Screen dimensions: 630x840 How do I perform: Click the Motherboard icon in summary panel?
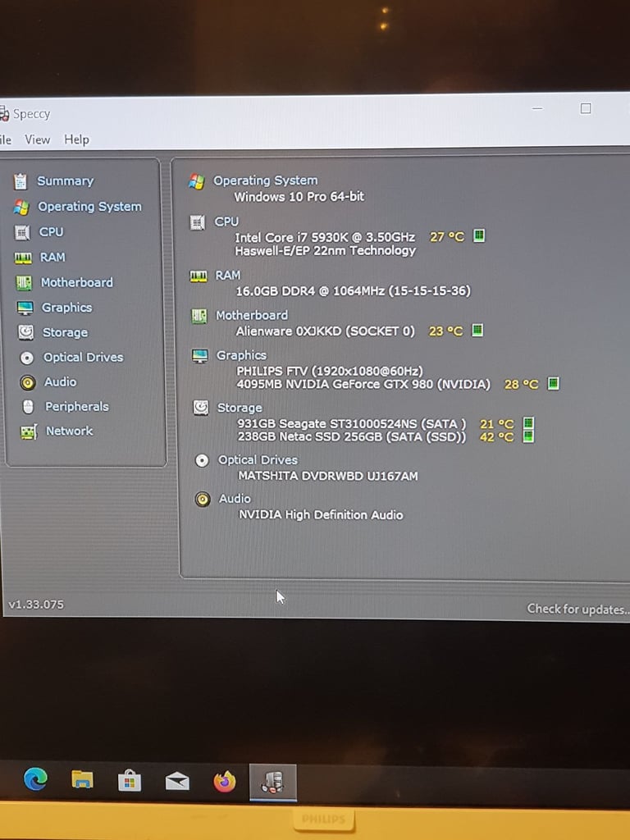coord(199,316)
